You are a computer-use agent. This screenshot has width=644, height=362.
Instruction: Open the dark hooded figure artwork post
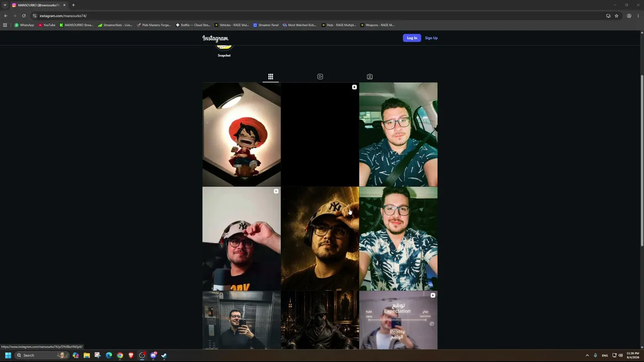pyautogui.click(x=320, y=320)
